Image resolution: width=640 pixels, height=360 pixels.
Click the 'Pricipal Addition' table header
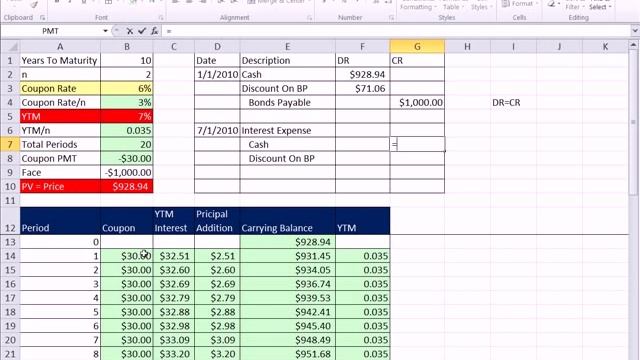tap(218, 221)
